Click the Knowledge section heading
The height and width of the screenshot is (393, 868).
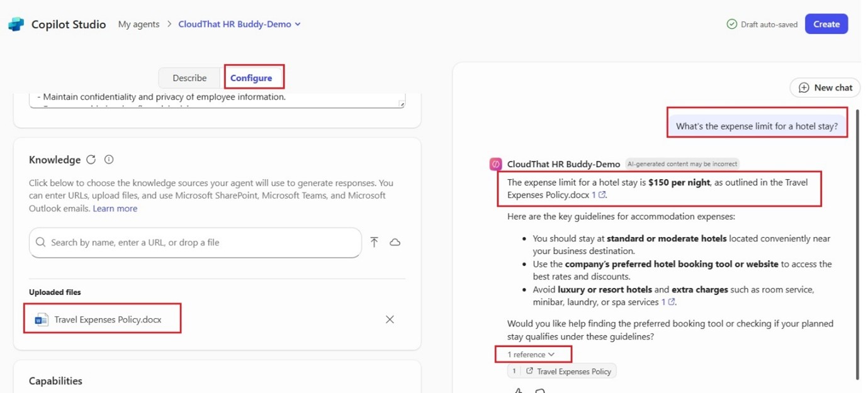[55, 160]
